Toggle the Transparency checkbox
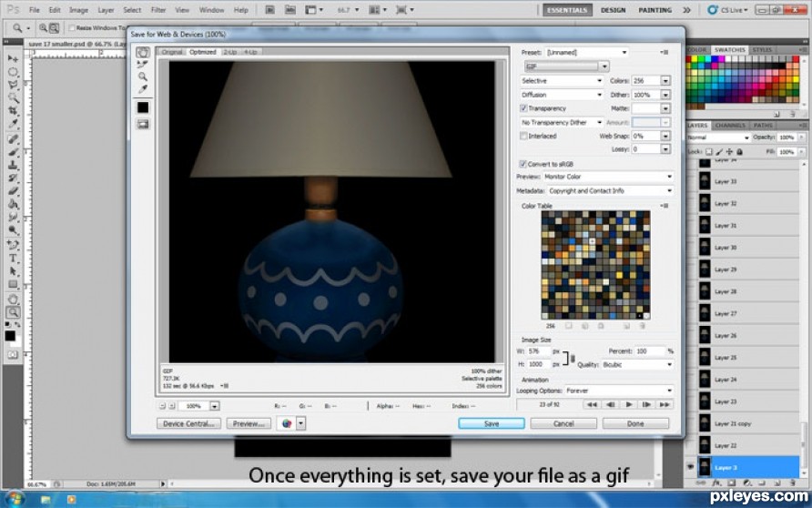Image resolution: width=812 pixels, height=508 pixels. (523, 108)
